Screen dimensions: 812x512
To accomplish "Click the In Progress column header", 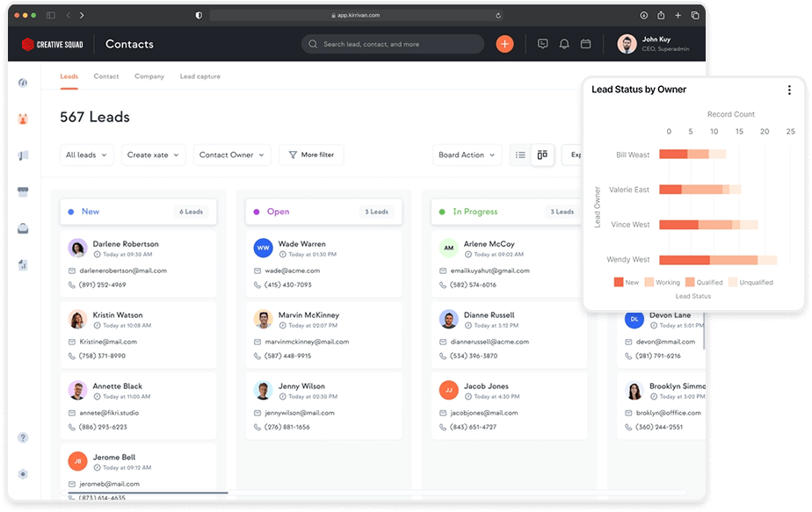I will 507,212.
